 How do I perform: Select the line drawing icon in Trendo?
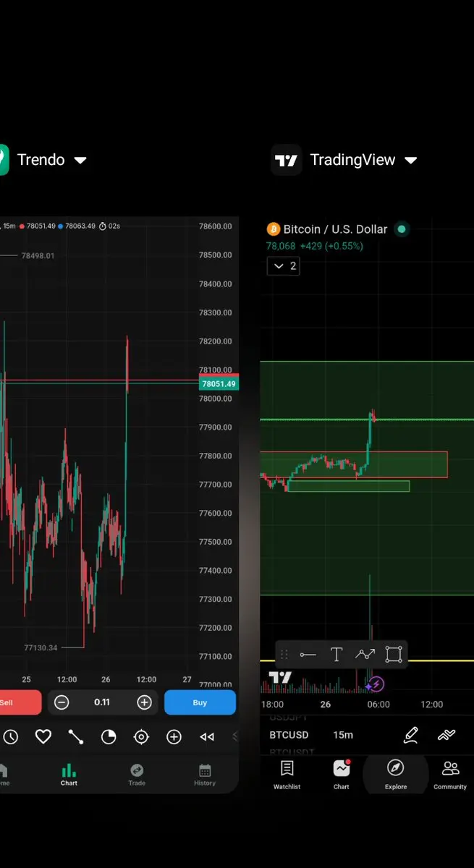pyautogui.click(x=76, y=737)
